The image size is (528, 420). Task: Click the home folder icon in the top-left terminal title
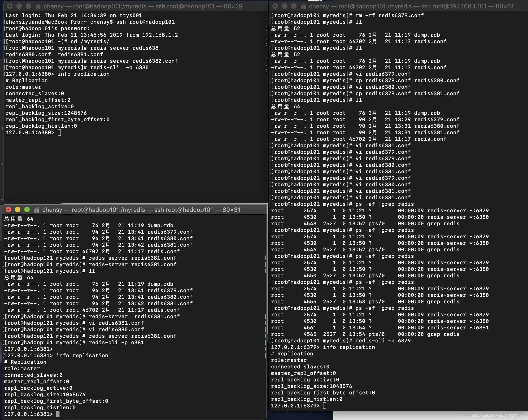38,6
